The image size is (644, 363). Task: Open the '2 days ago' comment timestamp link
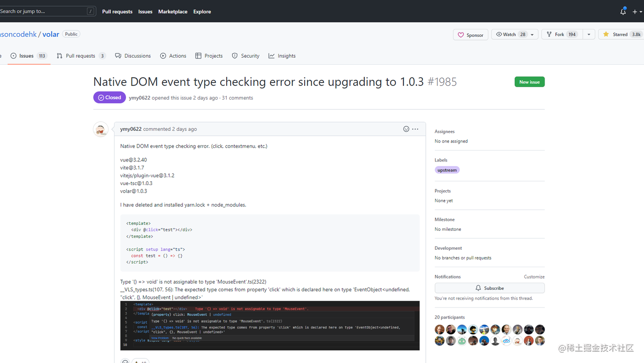[x=184, y=129]
